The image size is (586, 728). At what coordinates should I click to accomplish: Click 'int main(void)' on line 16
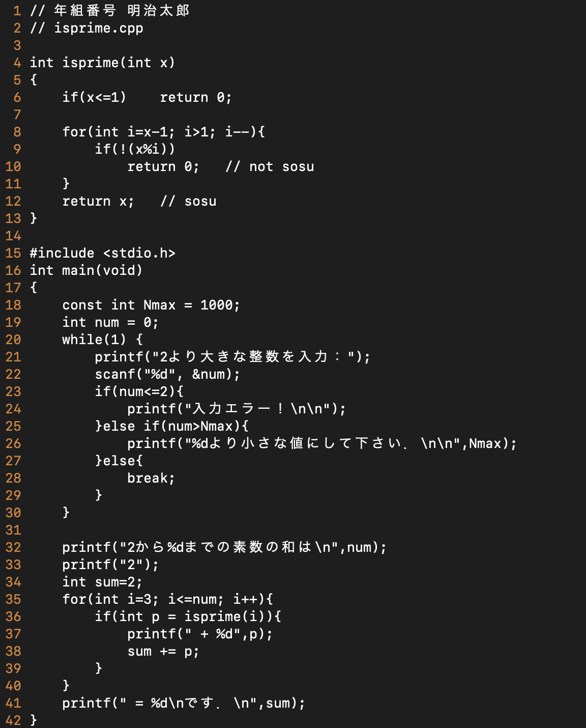click(x=86, y=270)
